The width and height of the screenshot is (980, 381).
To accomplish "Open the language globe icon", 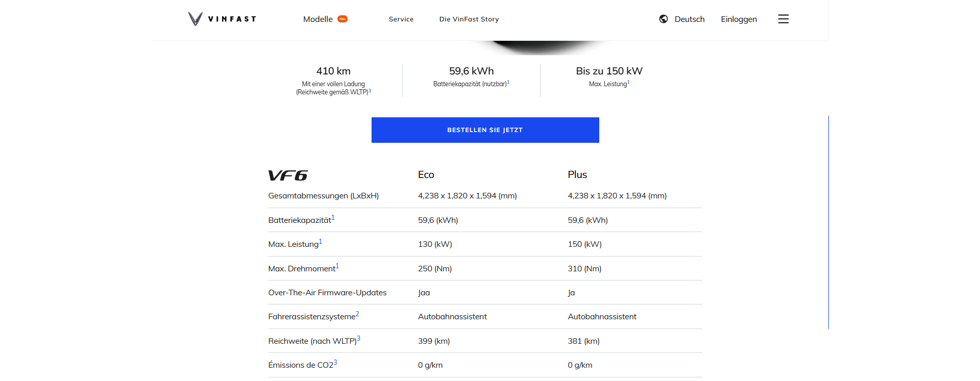I will [x=663, y=19].
